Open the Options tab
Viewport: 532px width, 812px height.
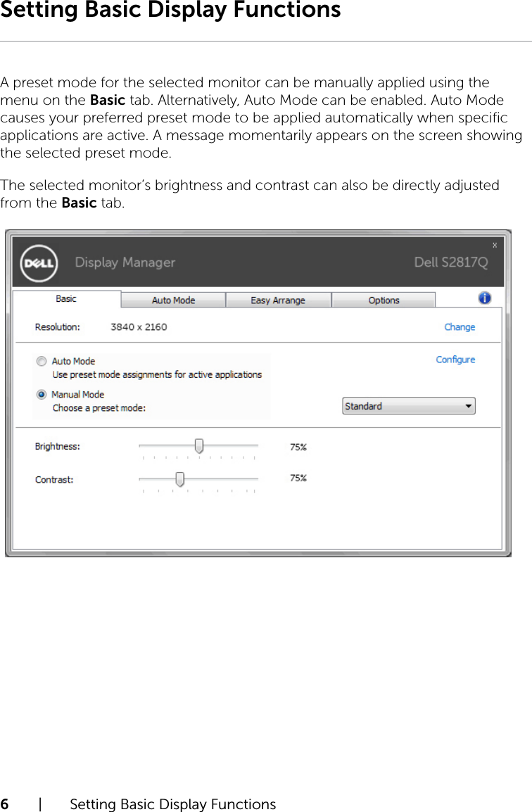click(x=384, y=299)
